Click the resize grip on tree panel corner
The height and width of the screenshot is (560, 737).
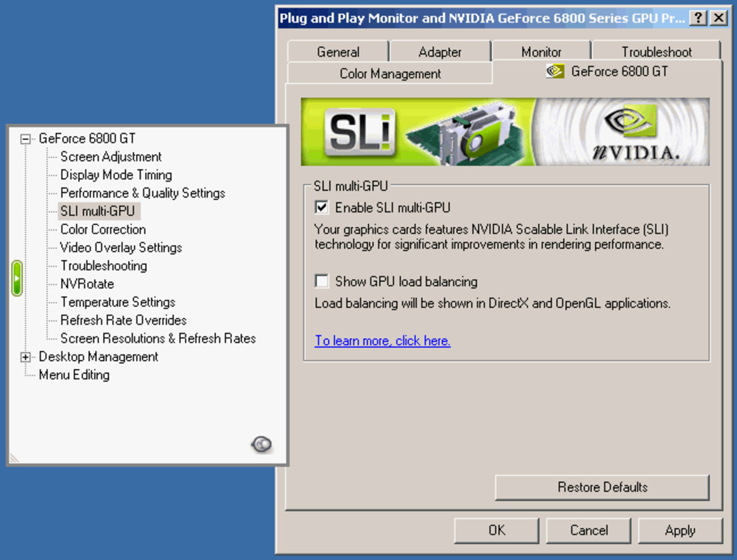[x=15, y=458]
